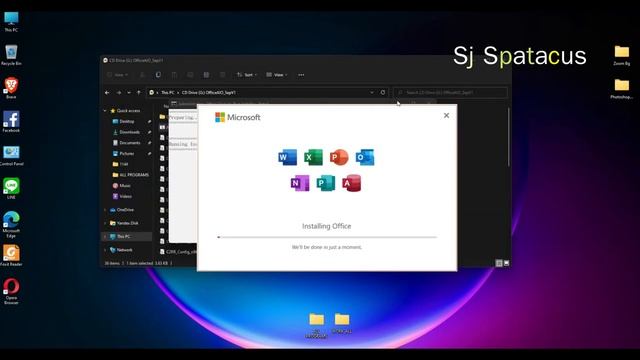Refresh the File Explorer folder
This screenshot has height=360, width=640.
[x=383, y=93]
